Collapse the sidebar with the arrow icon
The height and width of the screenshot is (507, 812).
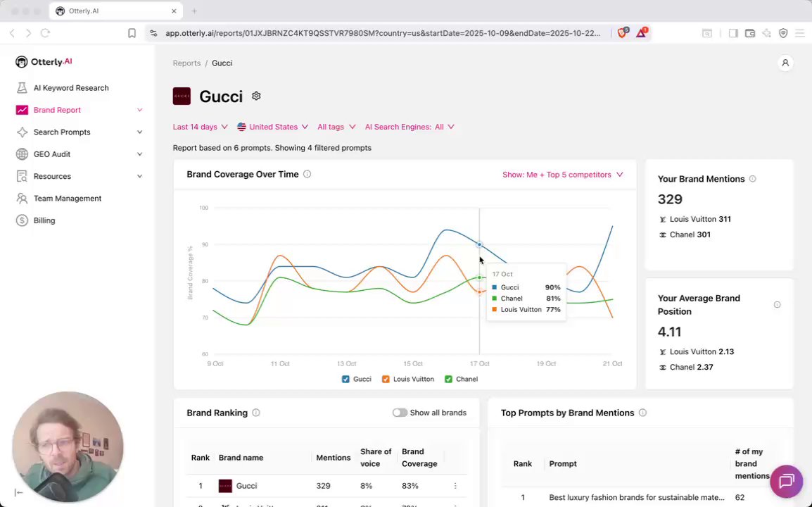coord(18,492)
